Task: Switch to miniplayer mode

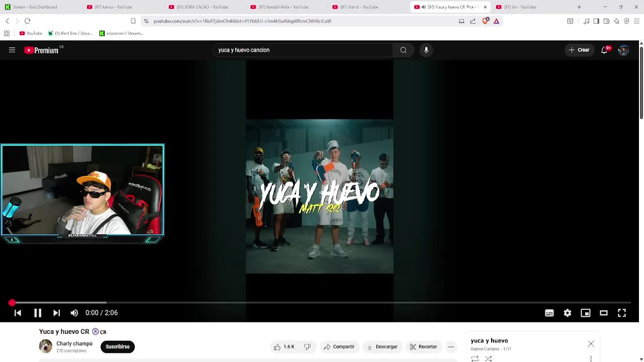Action: (586, 313)
